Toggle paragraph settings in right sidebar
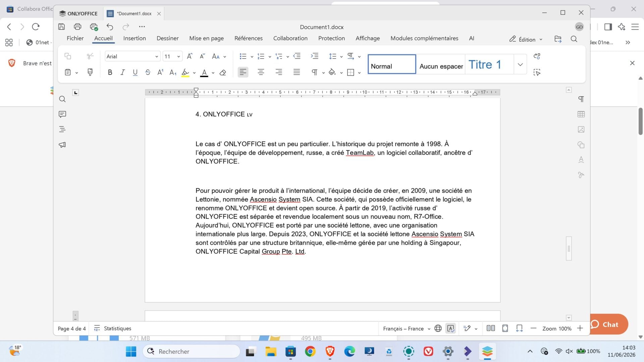This screenshot has height=362, width=644. [581, 99]
